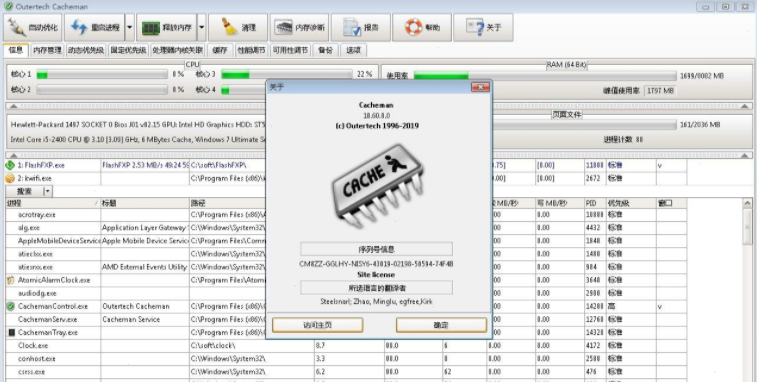Click the Outertech Cacheman title bar icon
The image size is (757, 382).
coord(8,6)
